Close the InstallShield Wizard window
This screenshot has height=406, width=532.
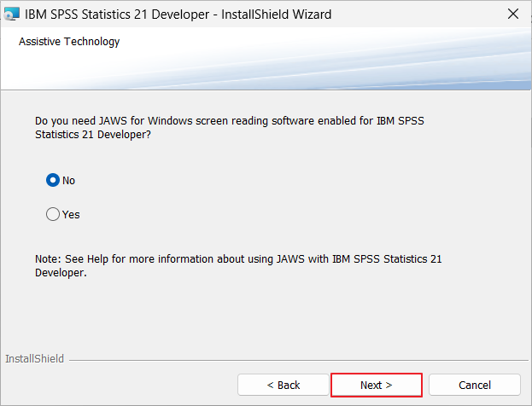(512, 14)
